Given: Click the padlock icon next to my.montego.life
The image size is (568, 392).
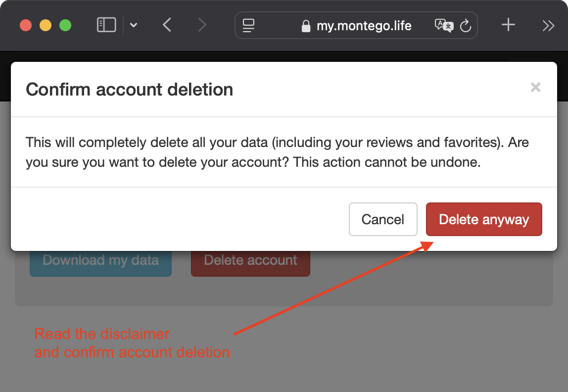Looking at the screenshot, I should pos(306,26).
